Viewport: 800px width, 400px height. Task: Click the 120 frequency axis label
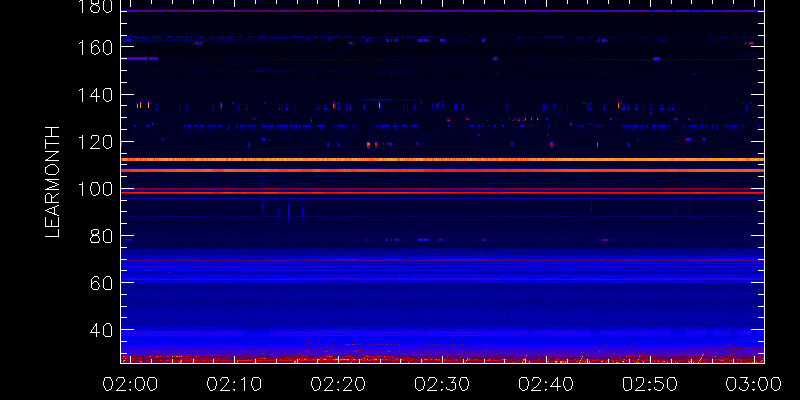[x=95, y=142]
